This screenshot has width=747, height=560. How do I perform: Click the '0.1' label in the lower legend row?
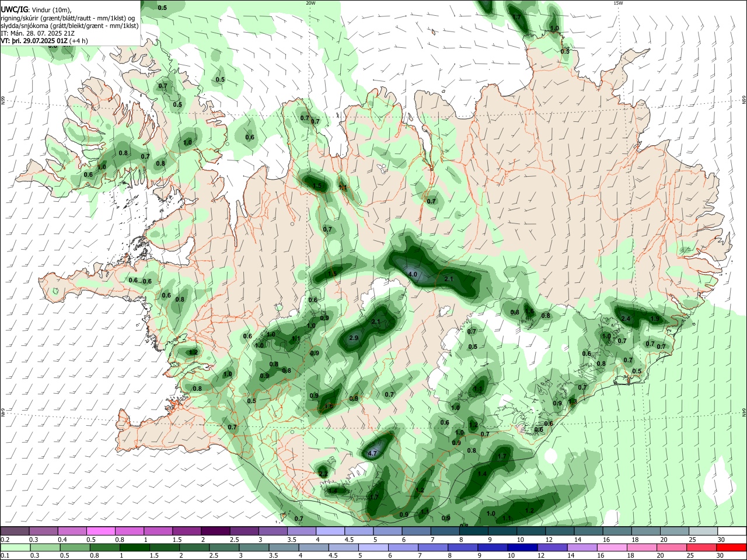coord(5,556)
